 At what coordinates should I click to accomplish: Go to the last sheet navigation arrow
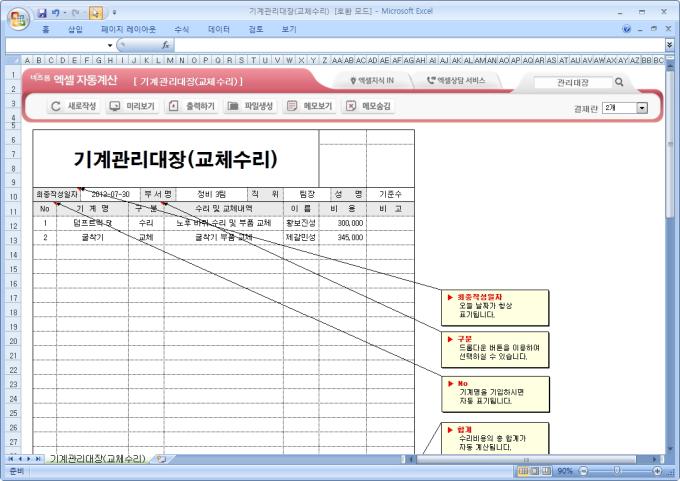[38, 459]
